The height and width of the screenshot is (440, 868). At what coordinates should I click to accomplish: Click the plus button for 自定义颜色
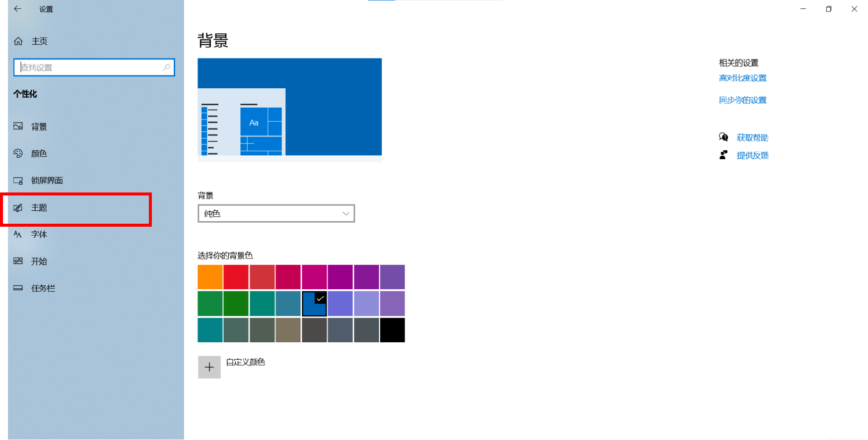coord(209,367)
